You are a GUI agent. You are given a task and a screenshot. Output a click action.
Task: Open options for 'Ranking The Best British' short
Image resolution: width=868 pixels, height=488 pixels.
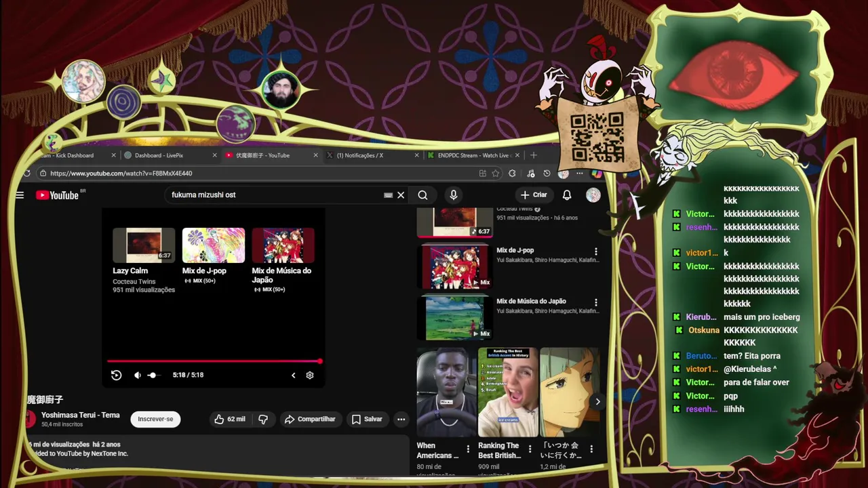tap(530, 449)
